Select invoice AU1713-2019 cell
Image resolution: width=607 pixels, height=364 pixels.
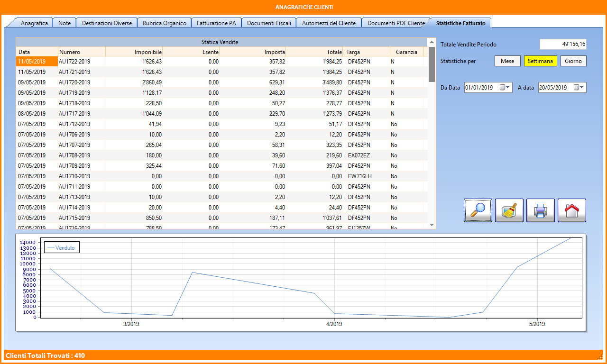tap(82, 197)
